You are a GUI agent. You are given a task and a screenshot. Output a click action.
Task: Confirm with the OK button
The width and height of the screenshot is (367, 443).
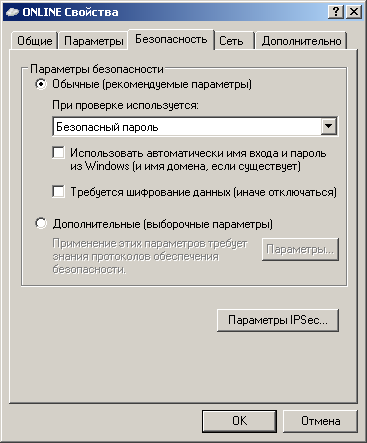[x=239, y=421]
